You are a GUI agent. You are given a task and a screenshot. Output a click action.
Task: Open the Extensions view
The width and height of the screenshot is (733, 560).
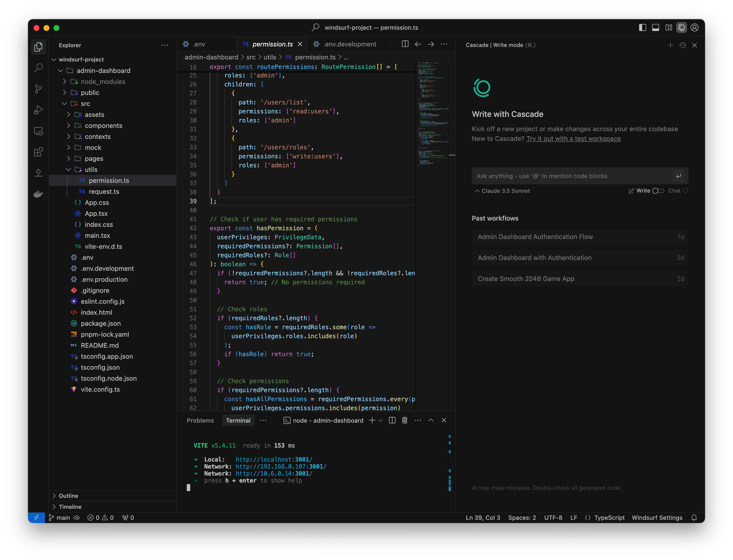38,152
